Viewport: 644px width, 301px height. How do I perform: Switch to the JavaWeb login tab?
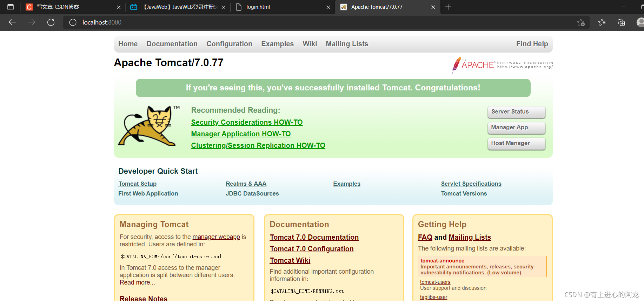point(178,7)
